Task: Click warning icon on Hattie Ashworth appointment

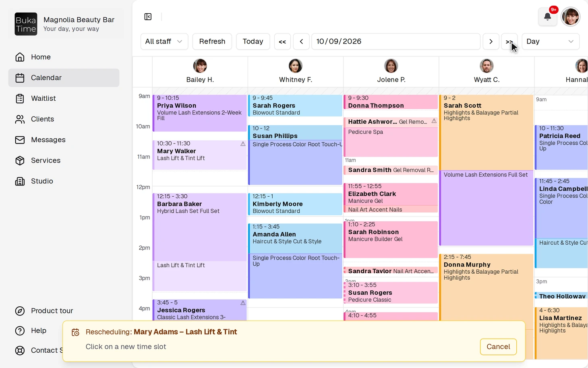Action: point(434,121)
